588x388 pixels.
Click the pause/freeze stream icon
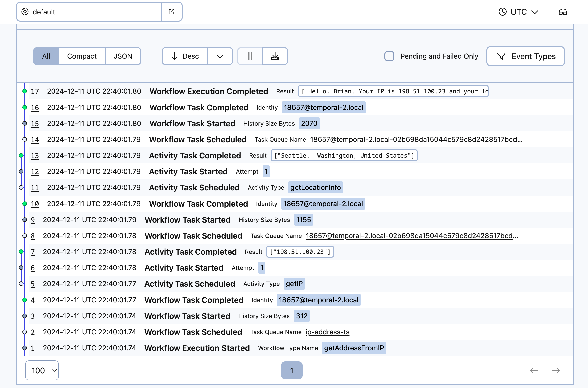[x=250, y=56]
